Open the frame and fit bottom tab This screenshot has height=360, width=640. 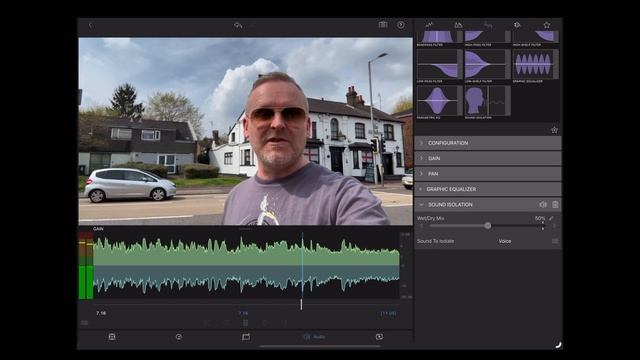point(246,337)
